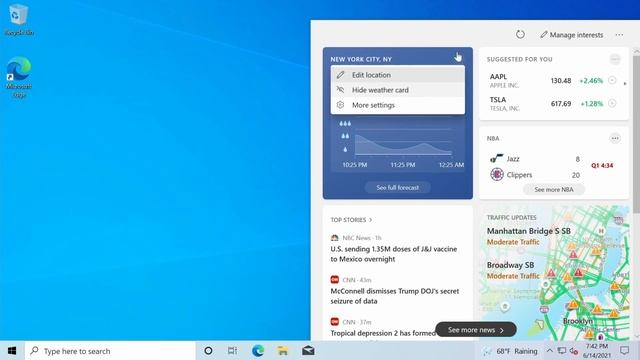Expand the TOP STORIES heading
Viewport: 640px width, 360px height.
(351, 220)
